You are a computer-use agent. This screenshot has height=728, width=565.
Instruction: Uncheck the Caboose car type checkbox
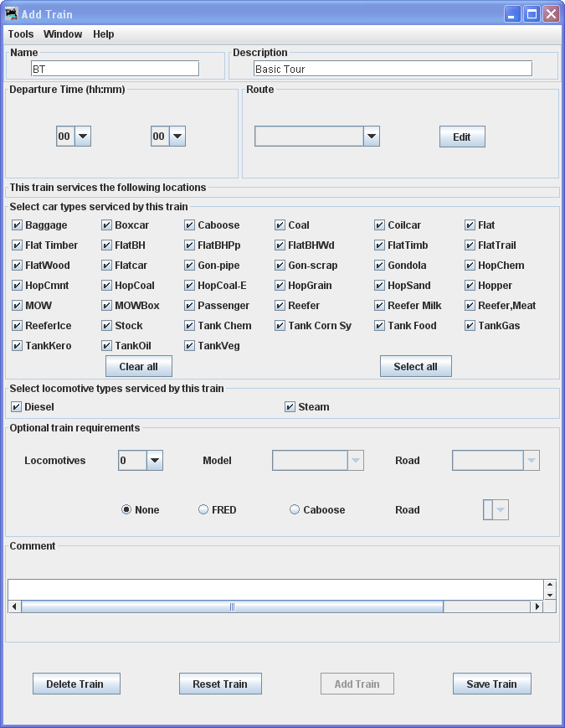click(190, 225)
